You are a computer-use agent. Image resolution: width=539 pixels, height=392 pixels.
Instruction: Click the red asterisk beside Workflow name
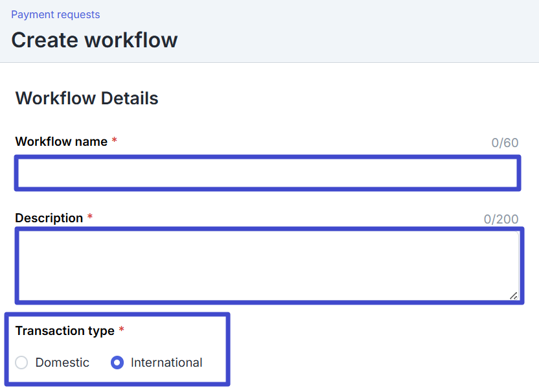coord(115,141)
